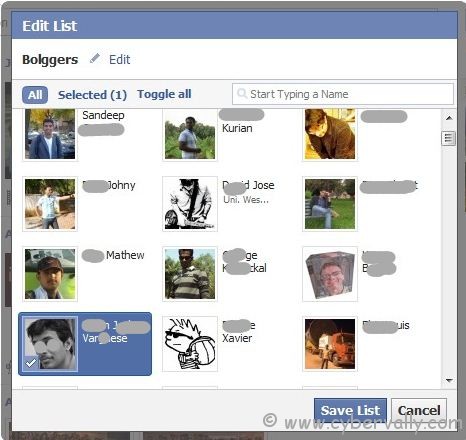Image resolution: width=466 pixels, height=440 pixels.
Task: Select the cartoon ball character thumbnail
Action: [190, 344]
